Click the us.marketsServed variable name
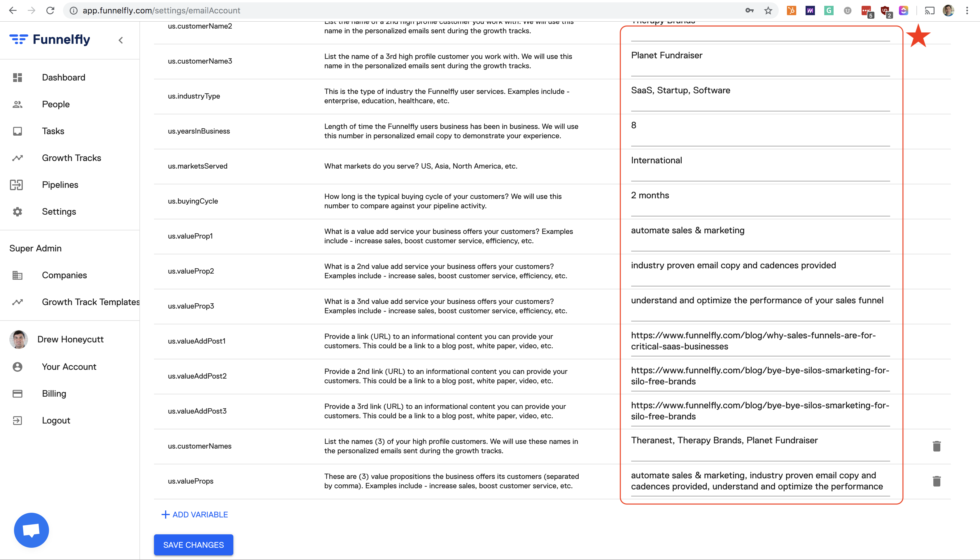The image size is (980, 560). coord(198,166)
